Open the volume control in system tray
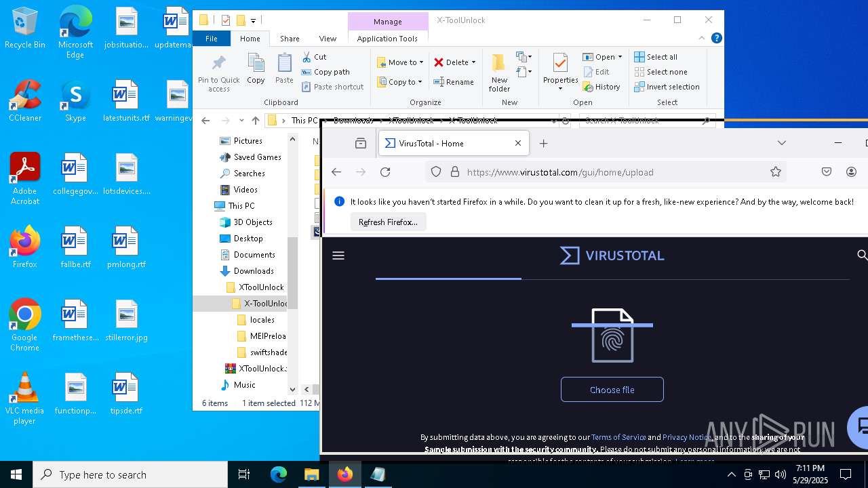 [x=781, y=474]
